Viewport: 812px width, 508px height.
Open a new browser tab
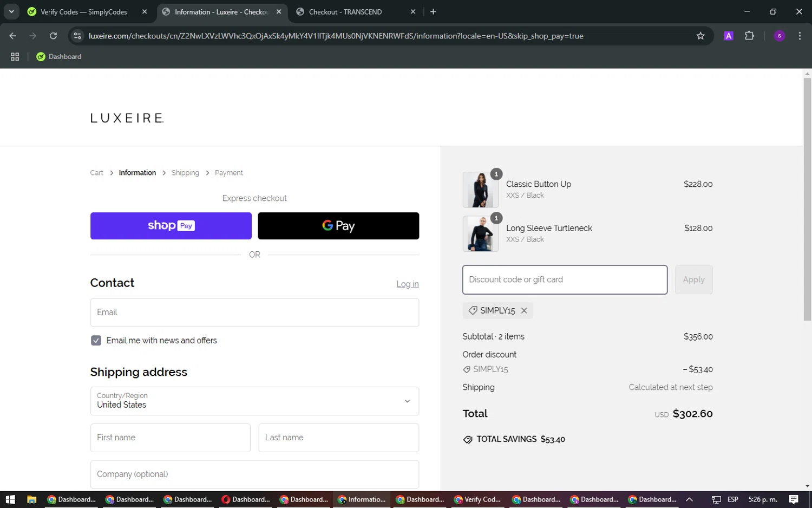coord(433,11)
